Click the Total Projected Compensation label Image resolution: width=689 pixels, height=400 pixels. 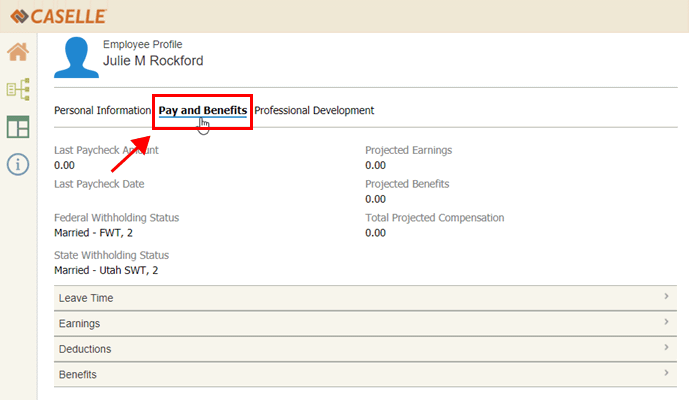[x=434, y=218]
